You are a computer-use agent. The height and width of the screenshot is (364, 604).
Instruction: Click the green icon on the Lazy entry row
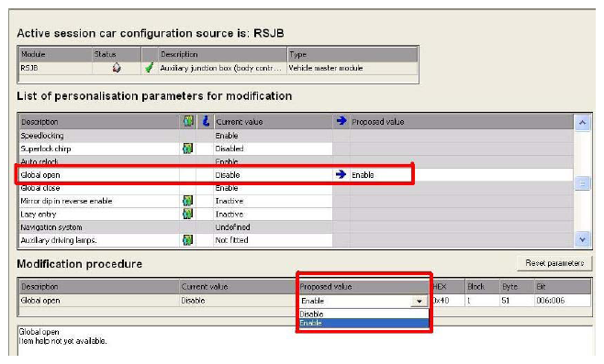[x=187, y=214]
